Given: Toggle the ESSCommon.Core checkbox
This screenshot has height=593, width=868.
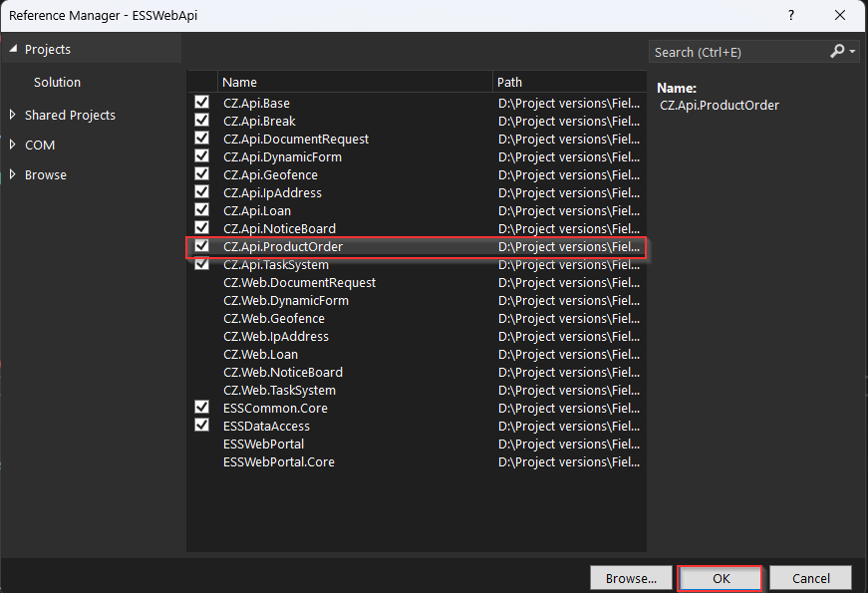Looking at the screenshot, I should click(x=202, y=407).
